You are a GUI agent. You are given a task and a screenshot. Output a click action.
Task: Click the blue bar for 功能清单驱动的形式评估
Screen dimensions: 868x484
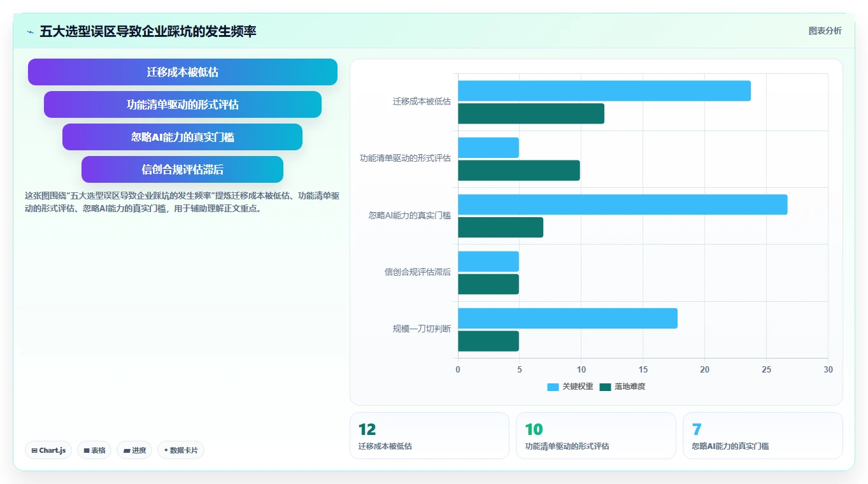point(488,148)
